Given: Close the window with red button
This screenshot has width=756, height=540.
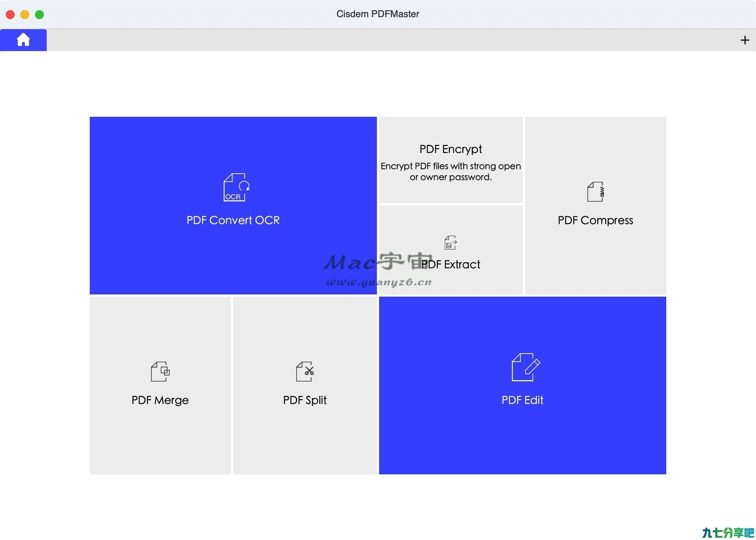Looking at the screenshot, I should pos(10,15).
